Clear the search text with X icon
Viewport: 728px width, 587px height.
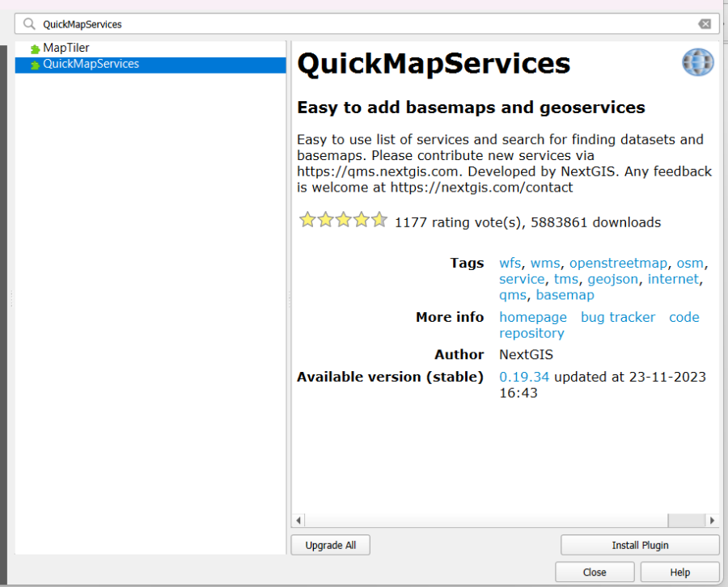click(705, 24)
